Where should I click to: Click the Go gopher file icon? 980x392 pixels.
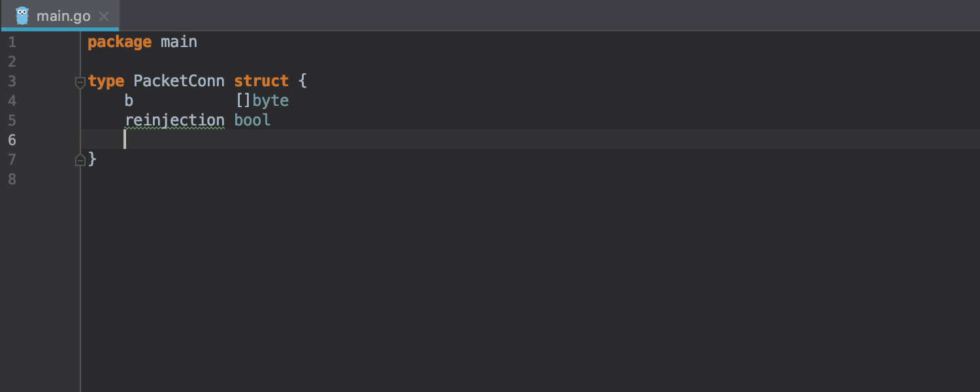(x=22, y=16)
